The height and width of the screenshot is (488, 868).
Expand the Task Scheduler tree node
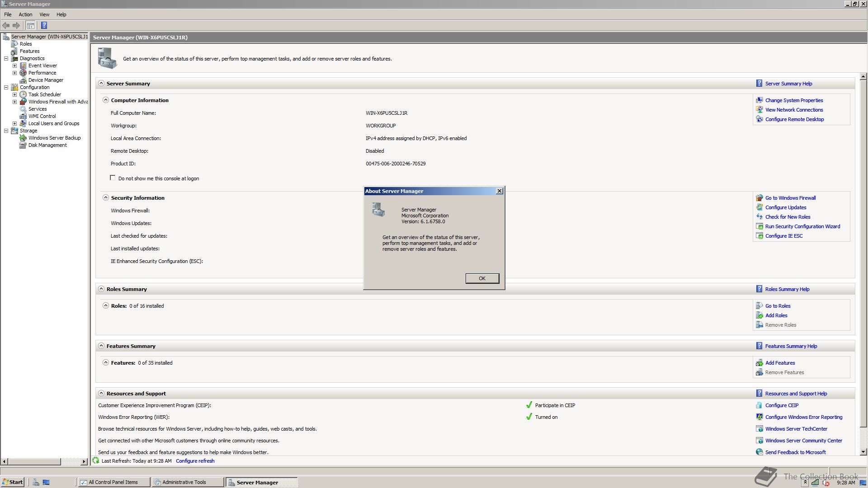click(x=14, y=94)
